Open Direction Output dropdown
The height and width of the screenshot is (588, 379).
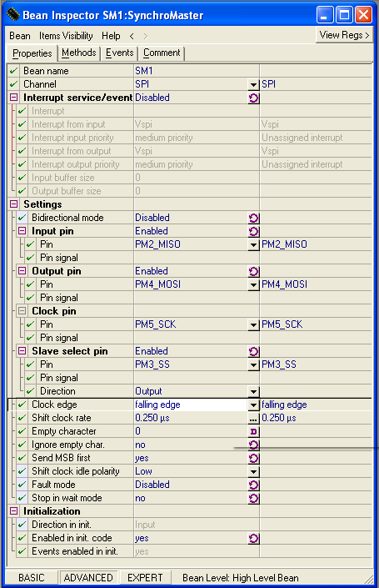[x=253, y=391]
